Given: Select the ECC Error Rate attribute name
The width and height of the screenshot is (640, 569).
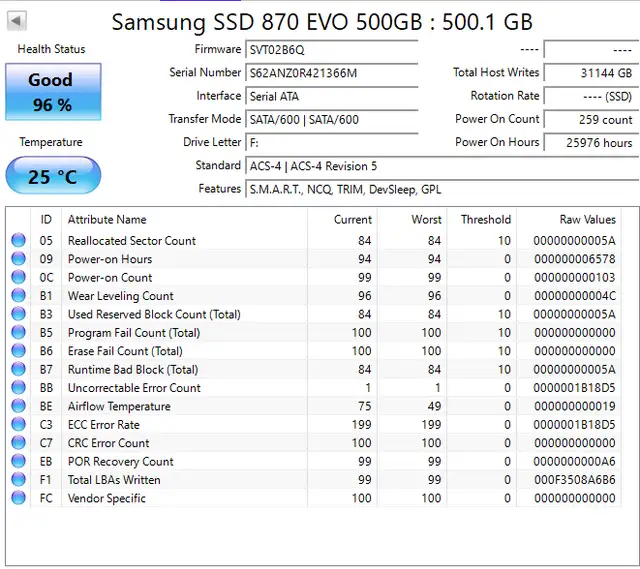Looking at the screenshot, I should [x=104, y=425].
